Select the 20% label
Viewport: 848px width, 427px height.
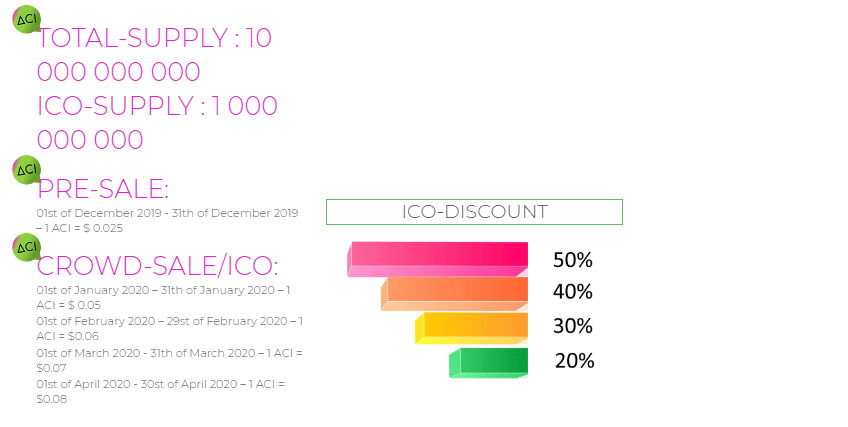[575, 361]
